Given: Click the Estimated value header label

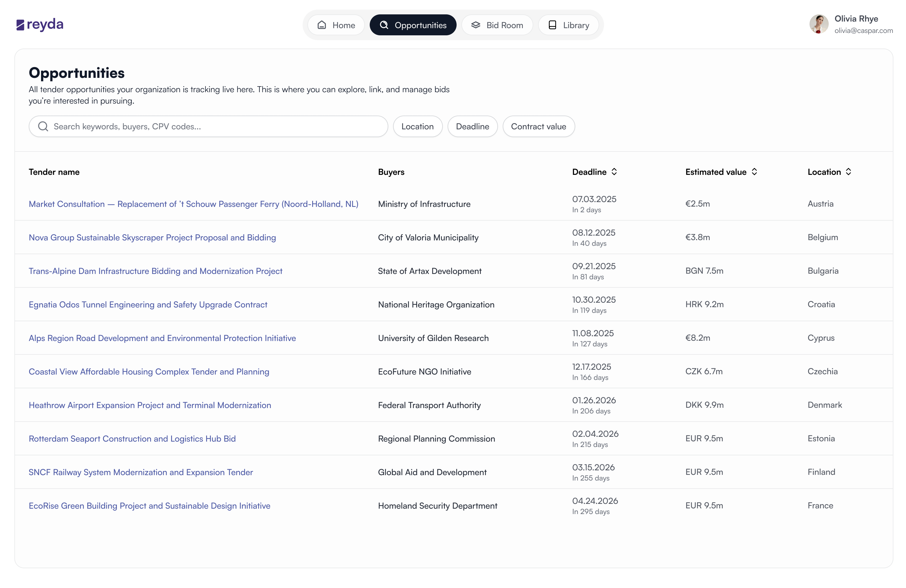Looking at the screenshot, I should (x=716, y=172).
